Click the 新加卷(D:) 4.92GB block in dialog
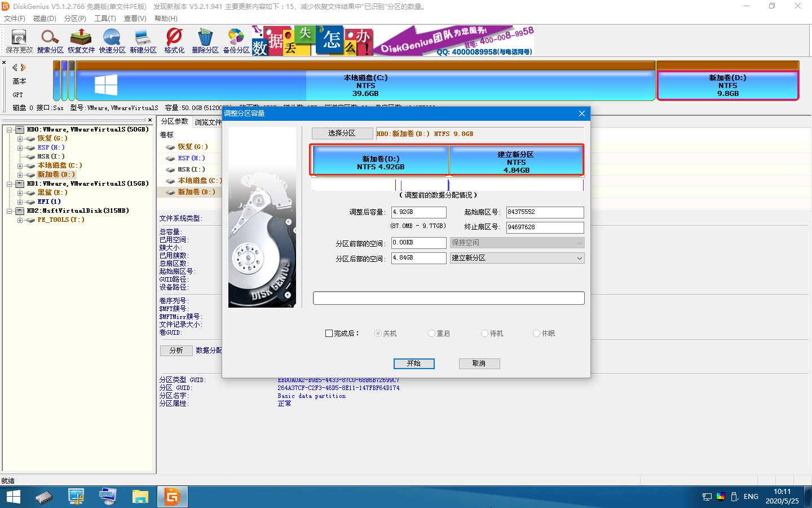The height and width of the screenshot is (508, 812). tap(381, 160)
